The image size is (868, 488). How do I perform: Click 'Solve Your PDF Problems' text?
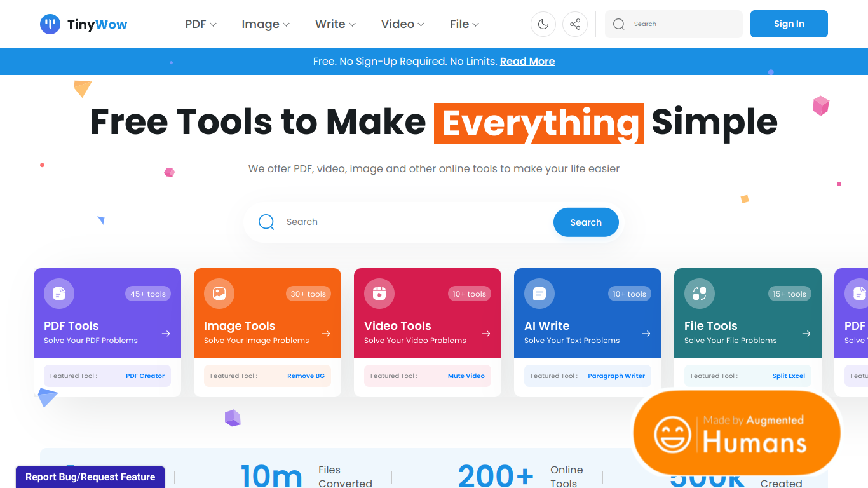91,341
